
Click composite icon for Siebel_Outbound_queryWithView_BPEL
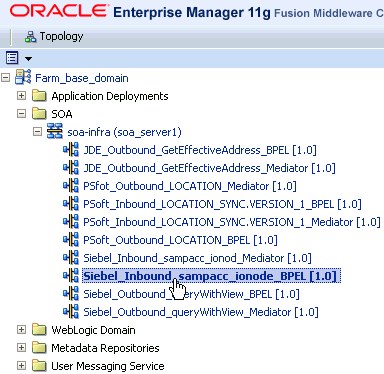(71, 294)
